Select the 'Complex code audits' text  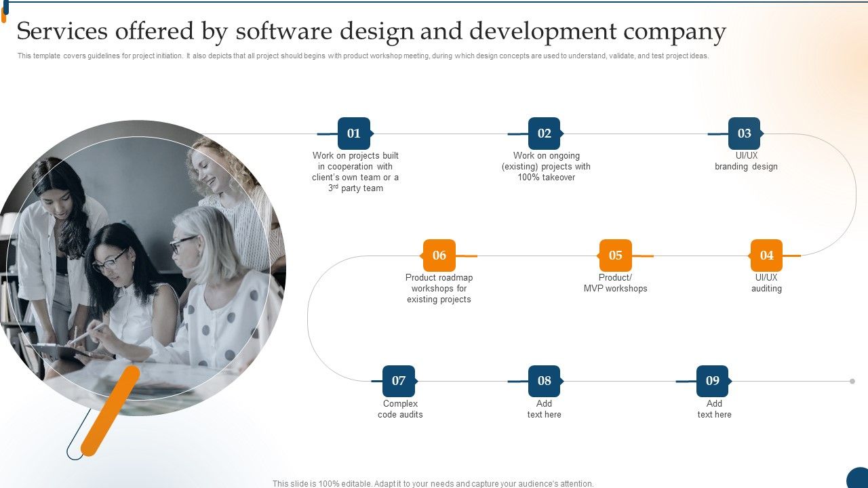400,409
